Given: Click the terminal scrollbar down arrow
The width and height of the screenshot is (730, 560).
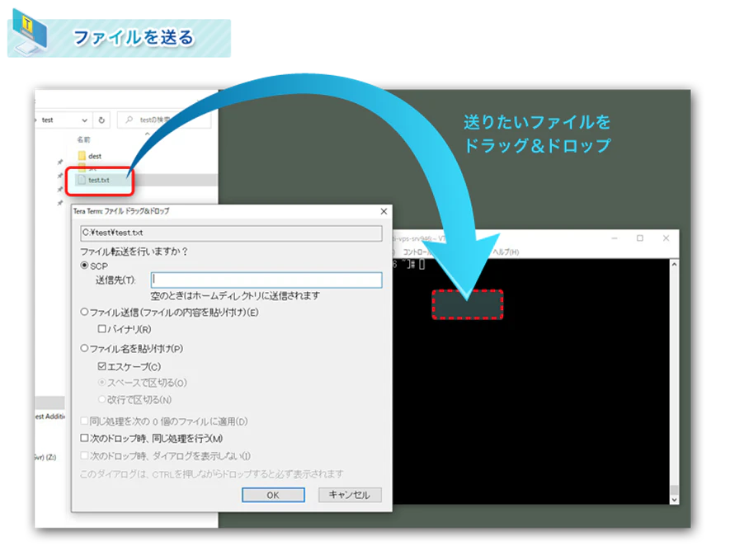Looking at the screenshot, I should tap(674, 500).
